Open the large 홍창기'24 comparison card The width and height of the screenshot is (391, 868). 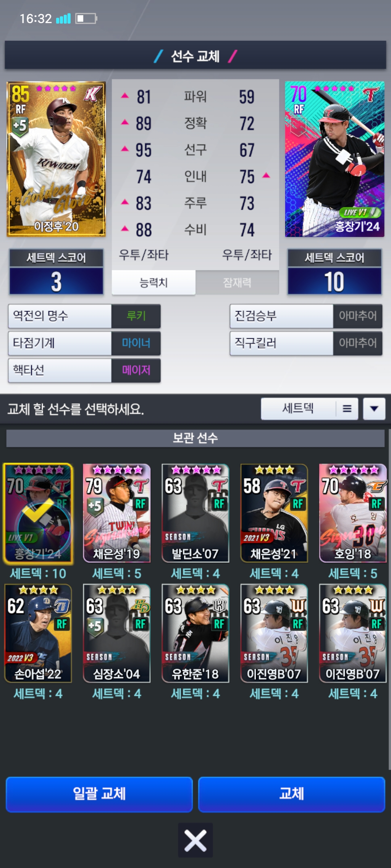(x=335, y=159)
